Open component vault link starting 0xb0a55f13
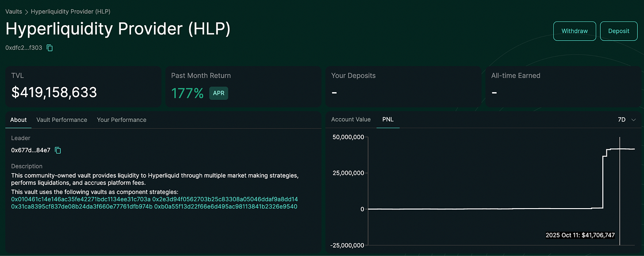This screenshot has height=256, width=644. click(226, 206)
